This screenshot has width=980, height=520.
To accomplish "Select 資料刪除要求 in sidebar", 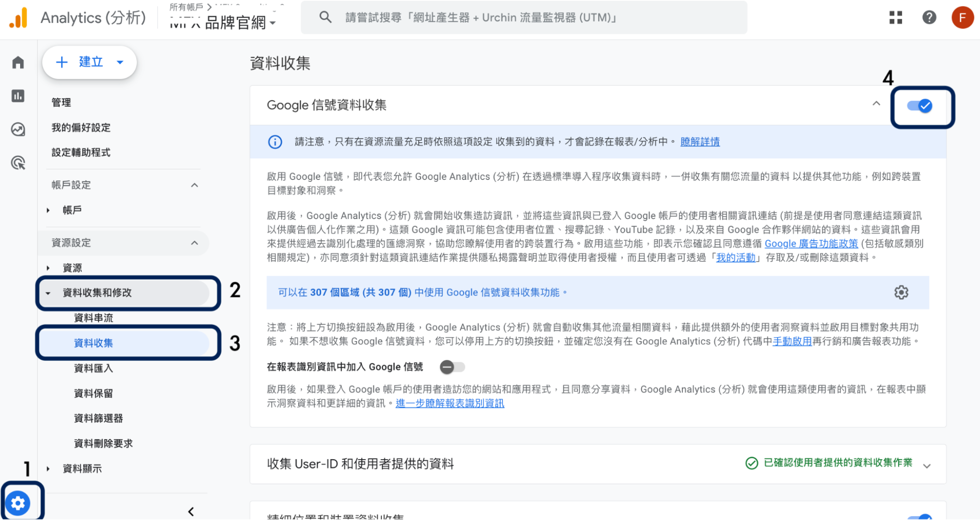I will [x=103, y=443].
